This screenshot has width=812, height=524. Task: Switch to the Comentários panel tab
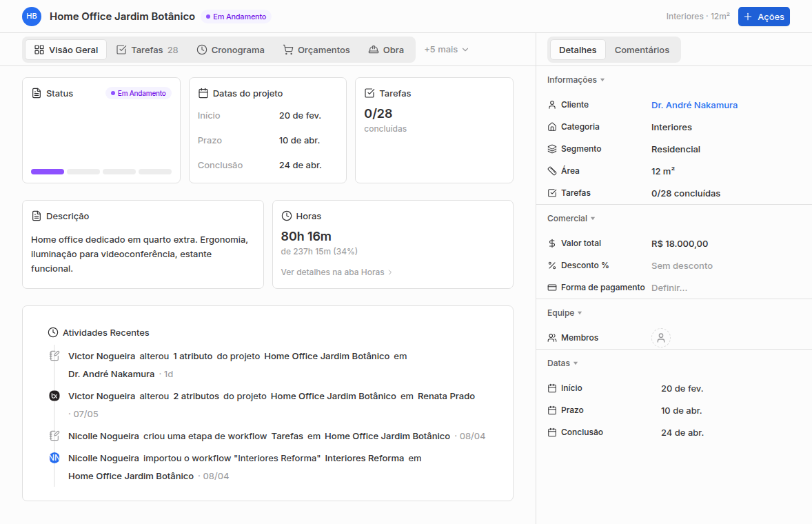pyautogui.click(x=642, y=50)
